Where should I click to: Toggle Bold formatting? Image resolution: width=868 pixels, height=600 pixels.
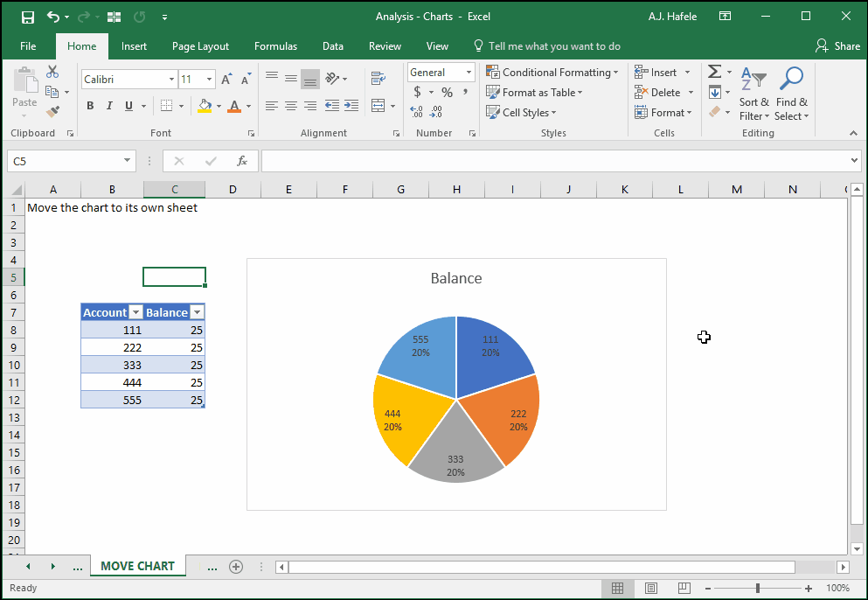90,105
